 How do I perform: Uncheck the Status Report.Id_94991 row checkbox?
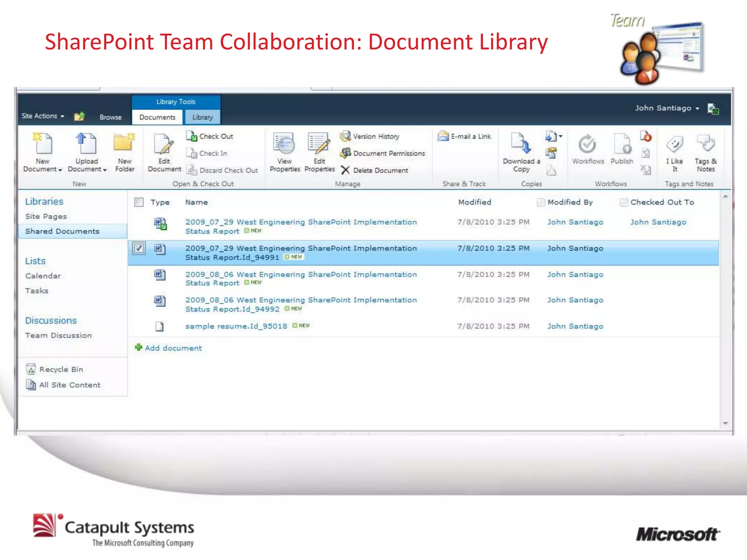[x=139, y=248]
